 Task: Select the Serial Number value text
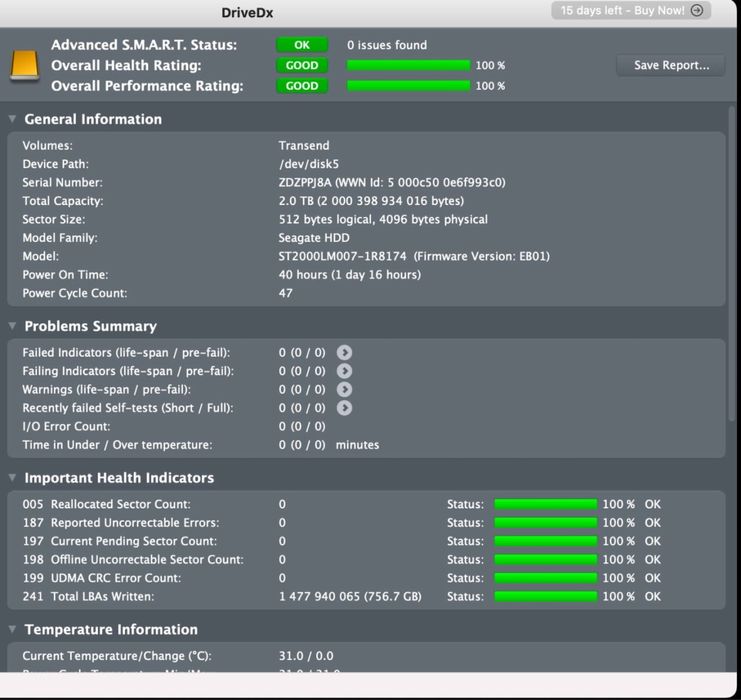click(x=392, y=182)
